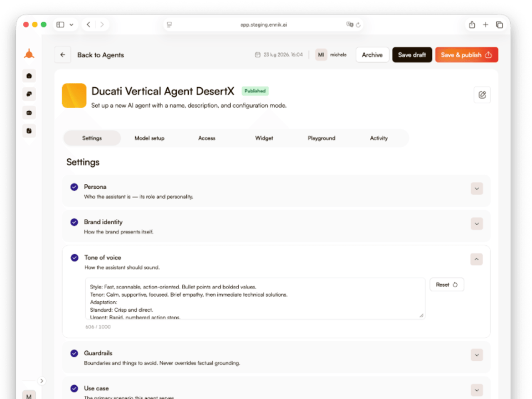Open the document icon in the left sidebar
The image size is (532, 399).
pyautogui.click(x=29, y=131)
